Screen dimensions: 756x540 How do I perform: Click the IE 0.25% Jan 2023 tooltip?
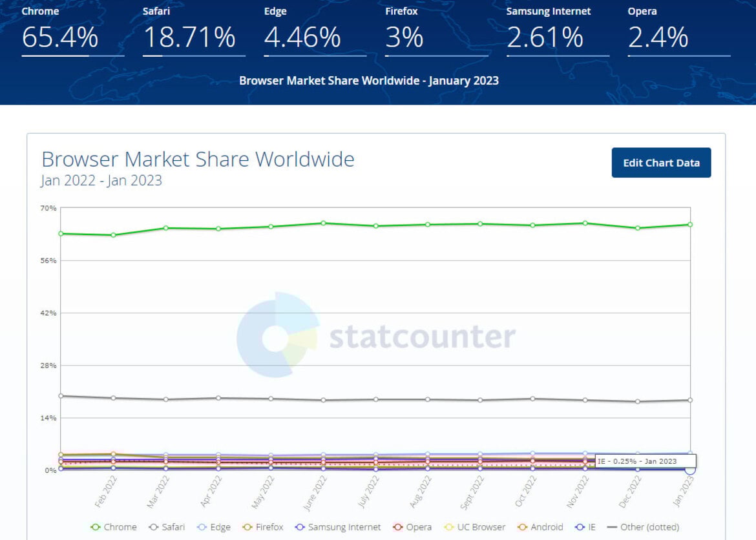coord(646,461)
